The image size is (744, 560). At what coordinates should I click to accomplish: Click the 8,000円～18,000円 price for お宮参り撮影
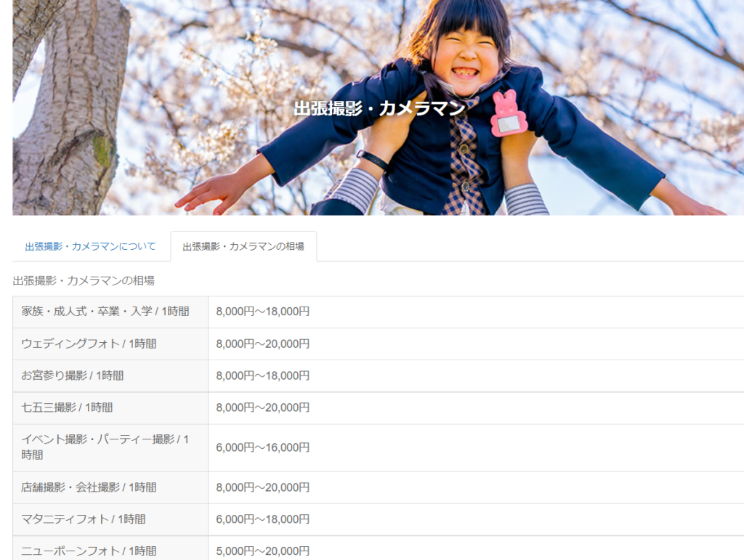click(x=263, y=376)
